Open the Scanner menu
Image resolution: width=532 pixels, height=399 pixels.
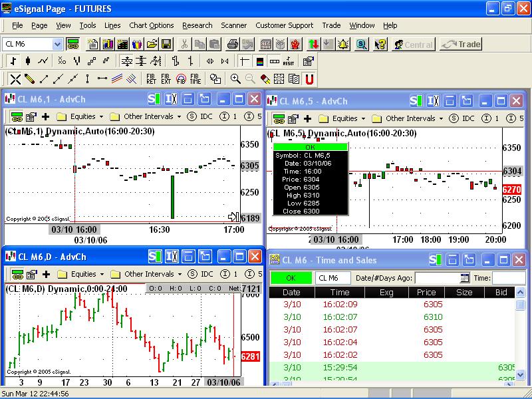pyautogui.click(x=234, y=25)
